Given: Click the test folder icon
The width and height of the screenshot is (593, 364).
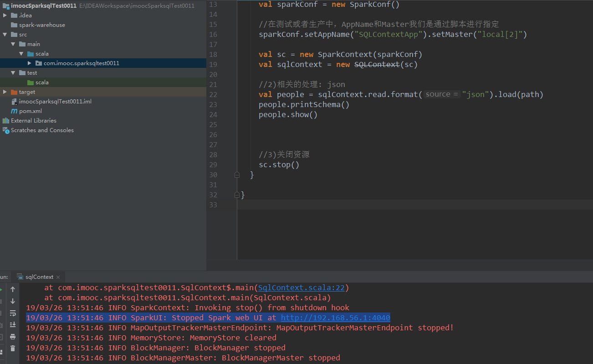Looking at the screenshot, I should (22, 73).
